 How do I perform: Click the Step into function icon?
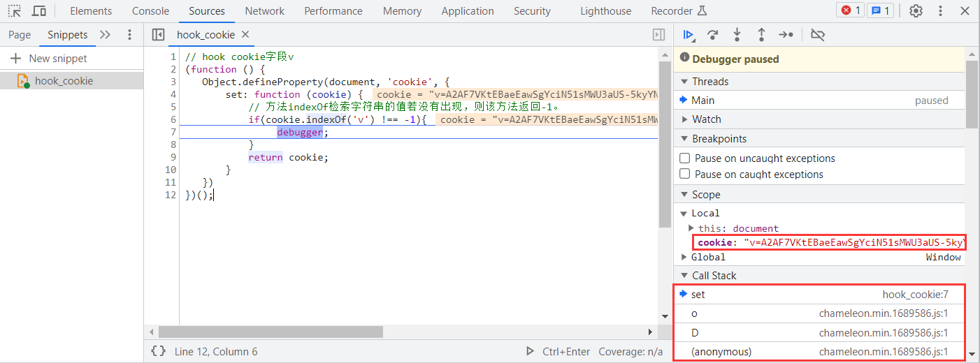[x=737, y=35]
